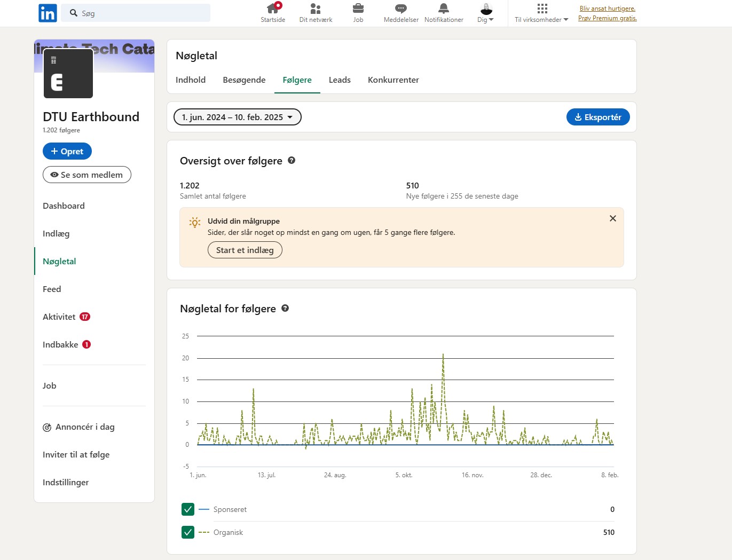Open Job in the sidebar
732x560 pixels.
[x=49, y=386]
